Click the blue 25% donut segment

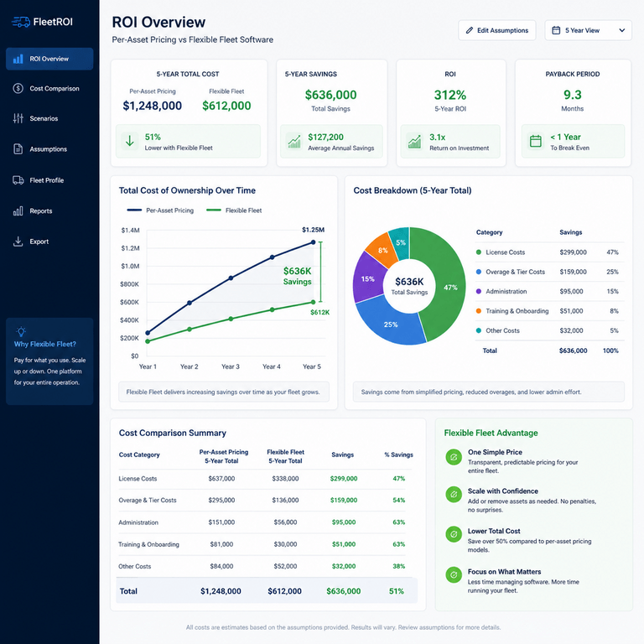coord(390,324)
